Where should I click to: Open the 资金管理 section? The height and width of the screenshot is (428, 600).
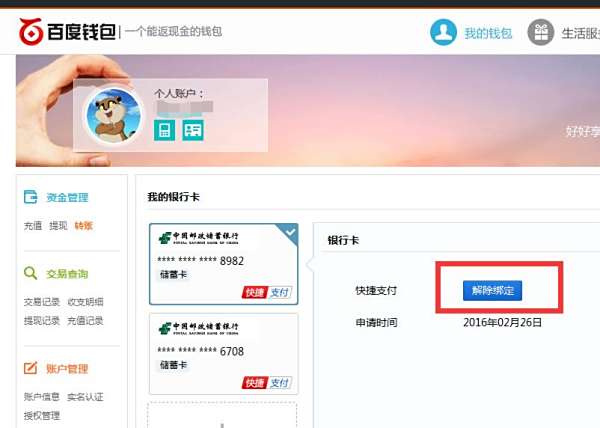pos(67,197)
